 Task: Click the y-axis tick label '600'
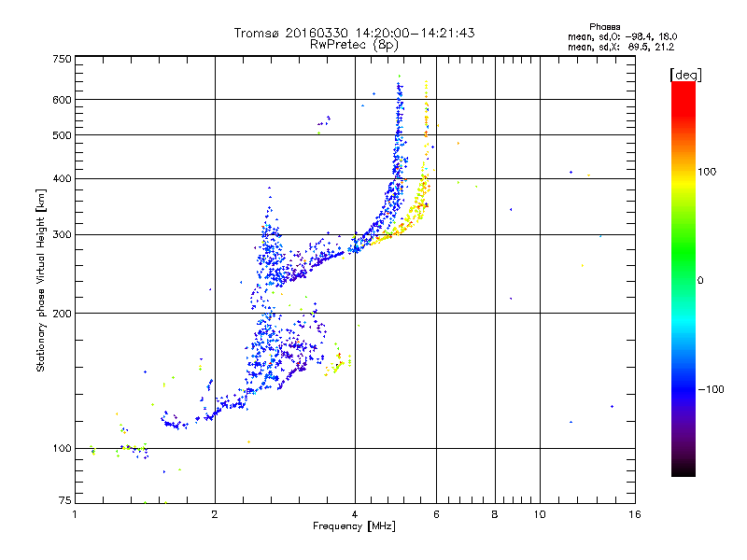pyautogui.click(x=62, y=100)
